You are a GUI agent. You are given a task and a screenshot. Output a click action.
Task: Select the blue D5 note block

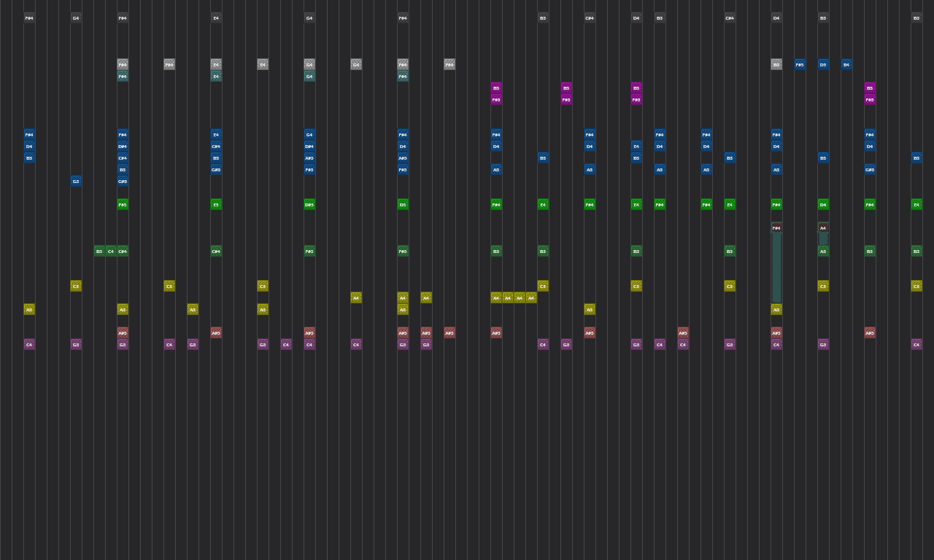[823, 64]
